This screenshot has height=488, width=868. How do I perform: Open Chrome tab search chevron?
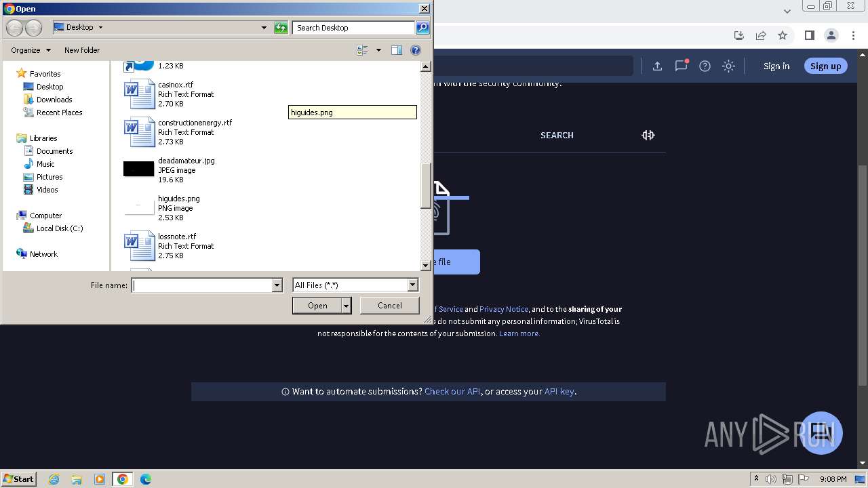[787, 11]
